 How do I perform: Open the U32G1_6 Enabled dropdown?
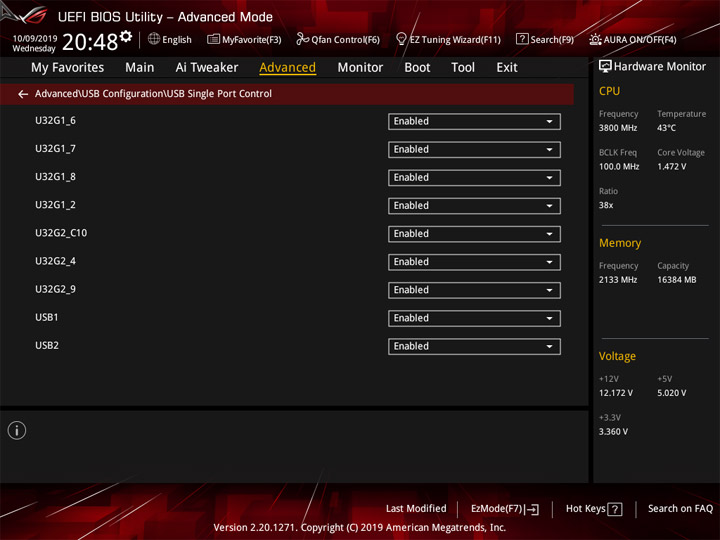(x=474, y=122)
